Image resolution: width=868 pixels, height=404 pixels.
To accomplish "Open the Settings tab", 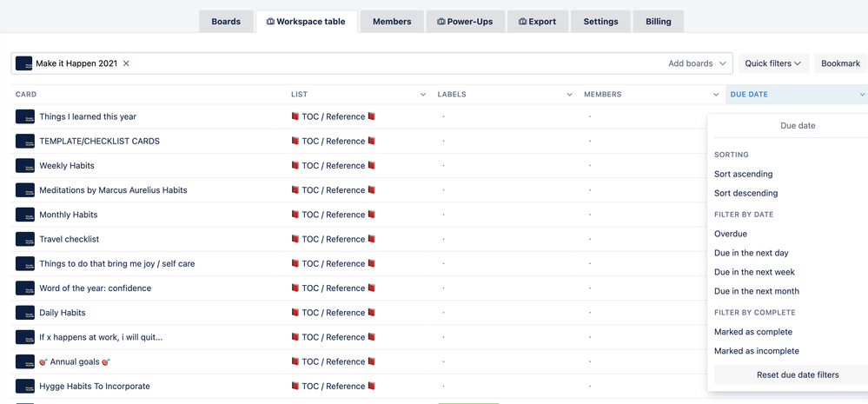I will pyautogui.click(x=600, y=22).
